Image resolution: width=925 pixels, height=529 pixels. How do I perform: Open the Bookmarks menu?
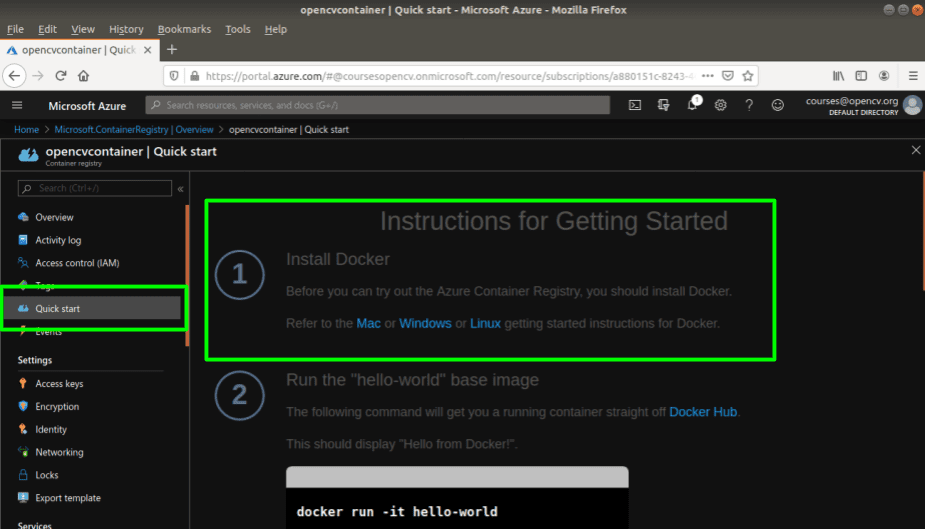(184, 29)
